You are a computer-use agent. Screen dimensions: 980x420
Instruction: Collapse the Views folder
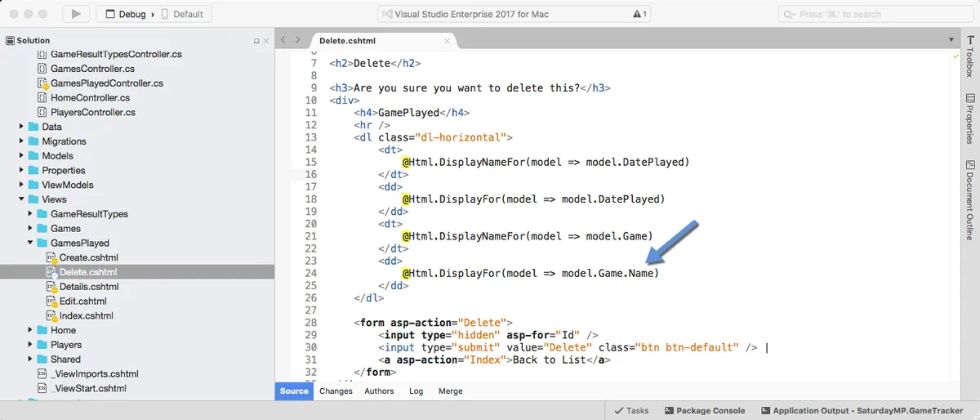pyautogui.click(x=22, y=199)
